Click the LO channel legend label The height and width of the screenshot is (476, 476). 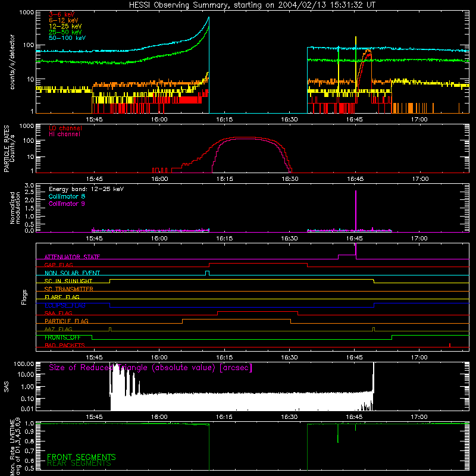point(65,128)
